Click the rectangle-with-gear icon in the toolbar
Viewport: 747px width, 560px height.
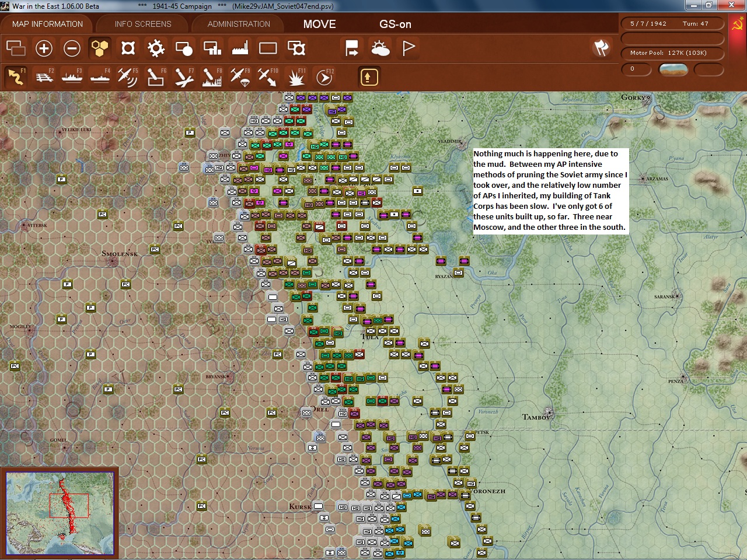pos(296,48)
